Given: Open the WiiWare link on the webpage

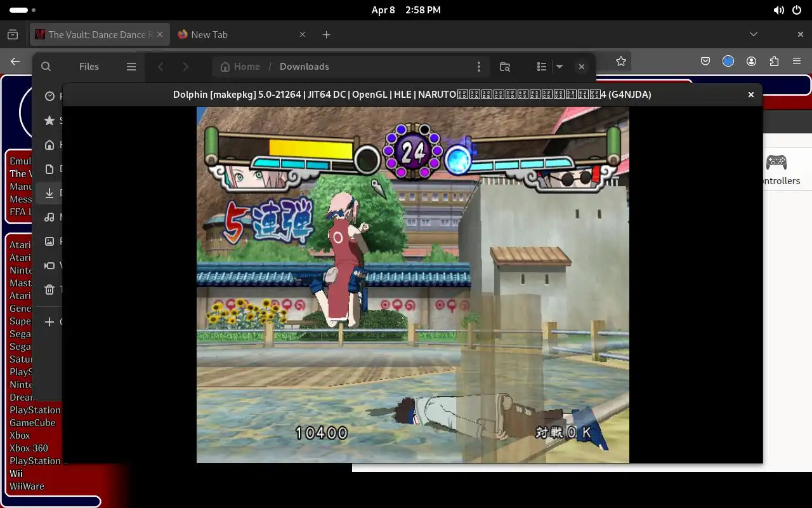Looking at the screenshot, I should click(27, 486).
